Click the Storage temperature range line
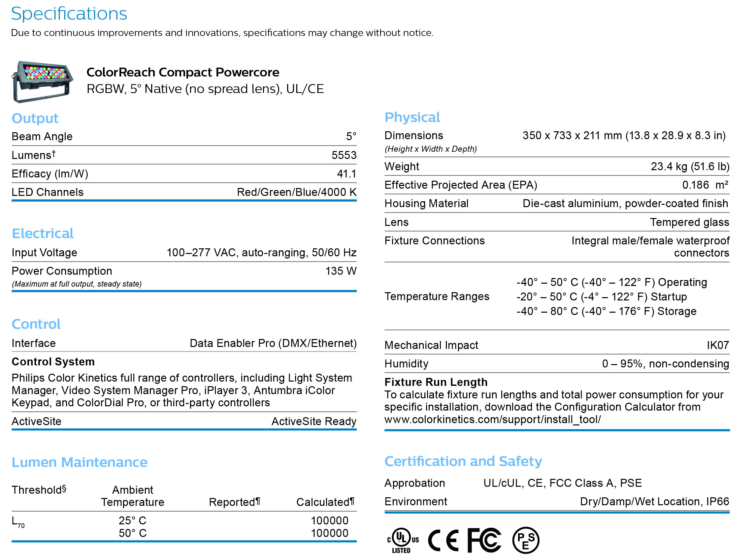Image resolution: width=756 pixels, height=559 pixels. pos(607,311)
